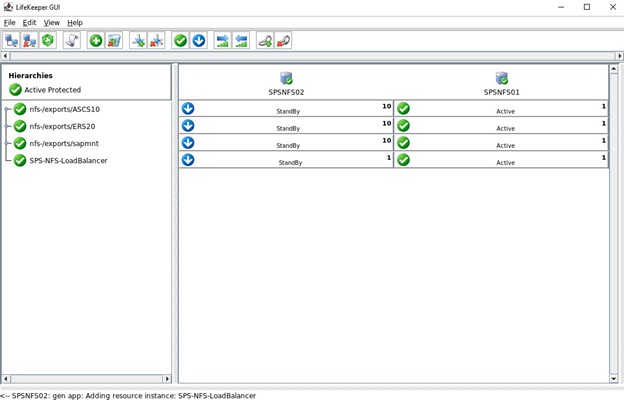
Task: Click the Create Dependency link icon
Action: [x=265, y=41]
